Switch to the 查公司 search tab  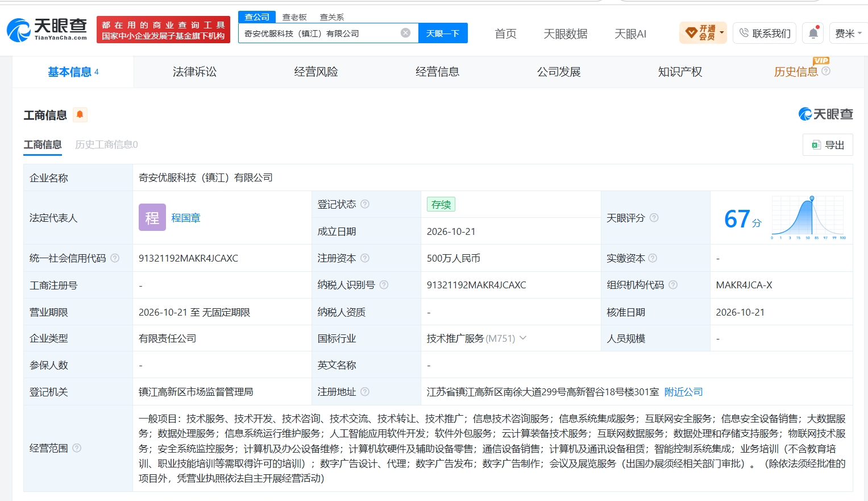tap(257, 17)
